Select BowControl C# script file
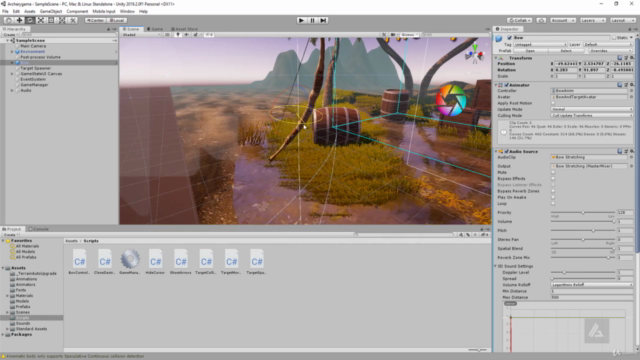This screenshot has width=640, height=360. tap(79, 262)
